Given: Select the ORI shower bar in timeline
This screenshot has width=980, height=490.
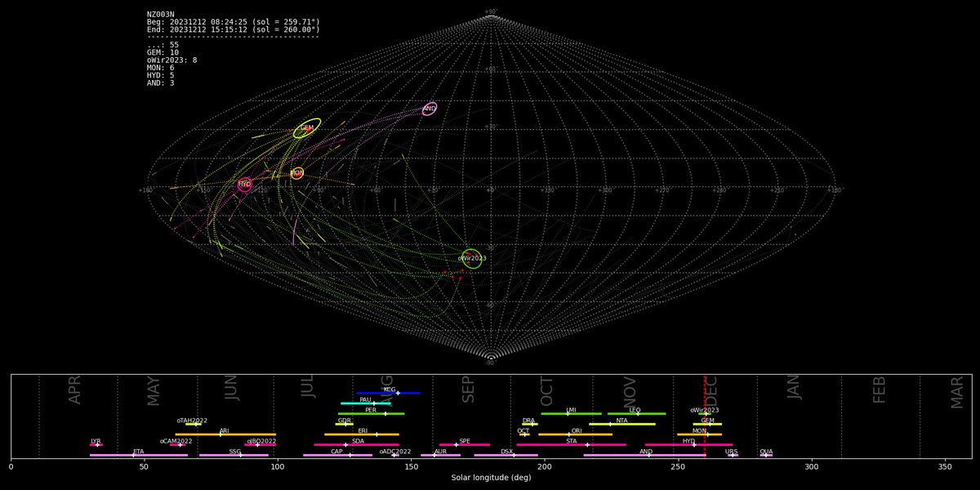Looking at the screenshot, I should pos(575,434).
